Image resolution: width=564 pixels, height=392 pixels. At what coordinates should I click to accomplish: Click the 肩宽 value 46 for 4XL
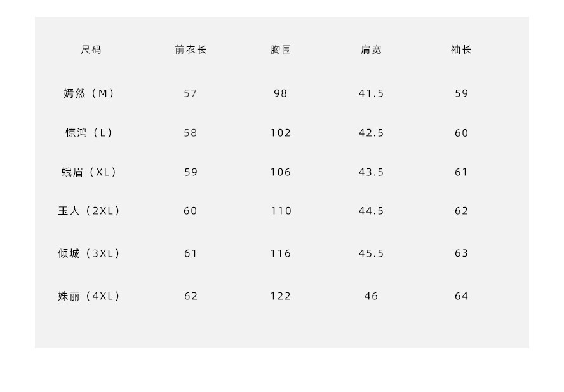[x=371, y=296]
